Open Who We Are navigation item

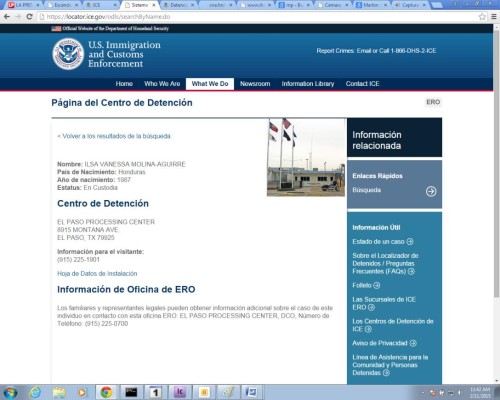(162, 84)
